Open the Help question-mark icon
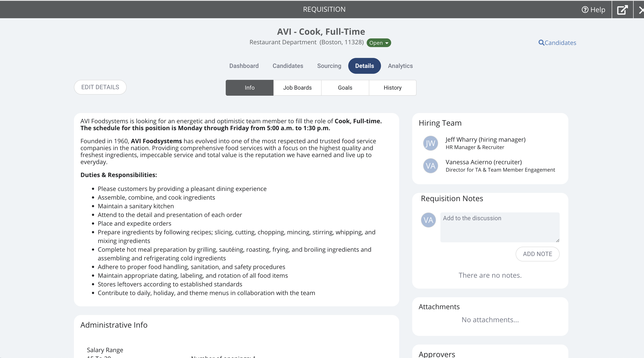The width and height of the screenshot is (644, 358). coord(585,10)
